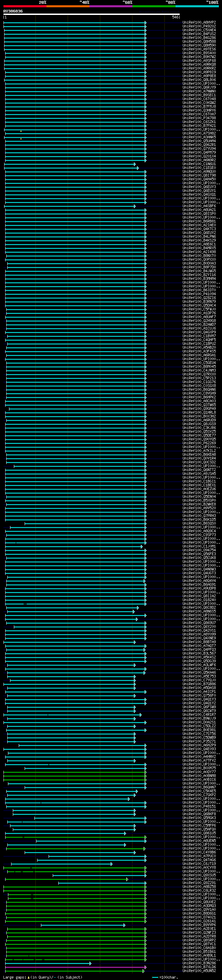Click the orange ~40% identity legend color
Image resolution: width=222 pixels, height=980 pixels.
[x=68, y=6]
